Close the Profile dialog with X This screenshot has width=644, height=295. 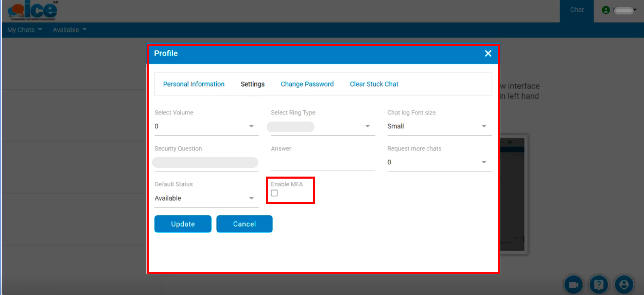click(488, 54)
